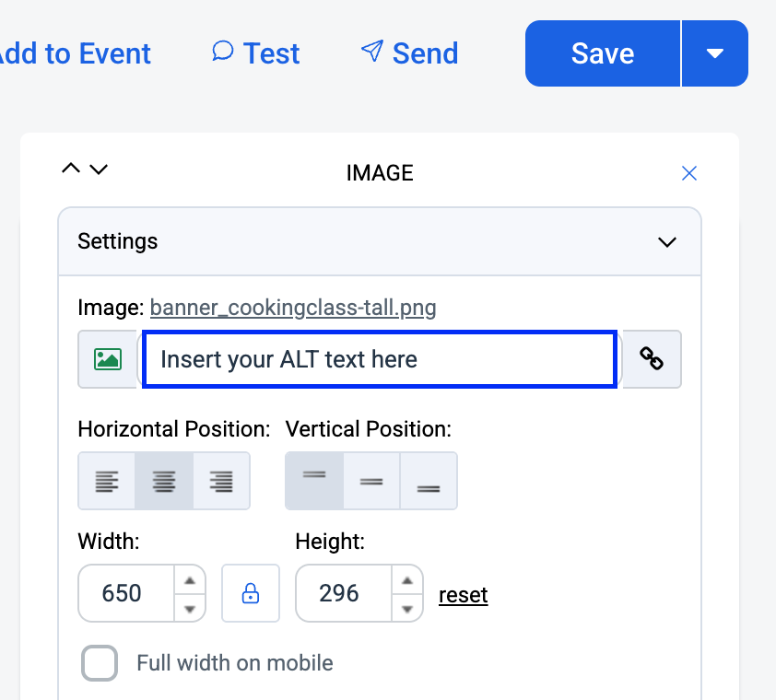Move the Image block up
Image resolution: width=776 pixels, height=700 pixels.
click(x=71, y=169)
